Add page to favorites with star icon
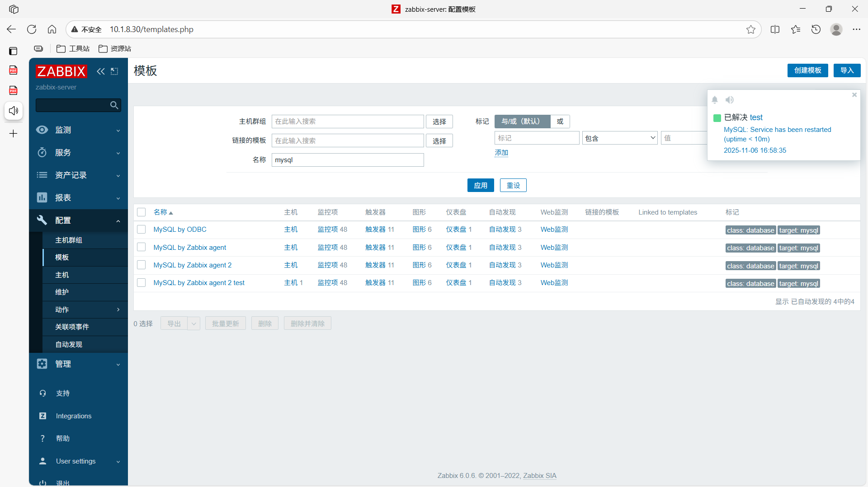 [751, 29]
